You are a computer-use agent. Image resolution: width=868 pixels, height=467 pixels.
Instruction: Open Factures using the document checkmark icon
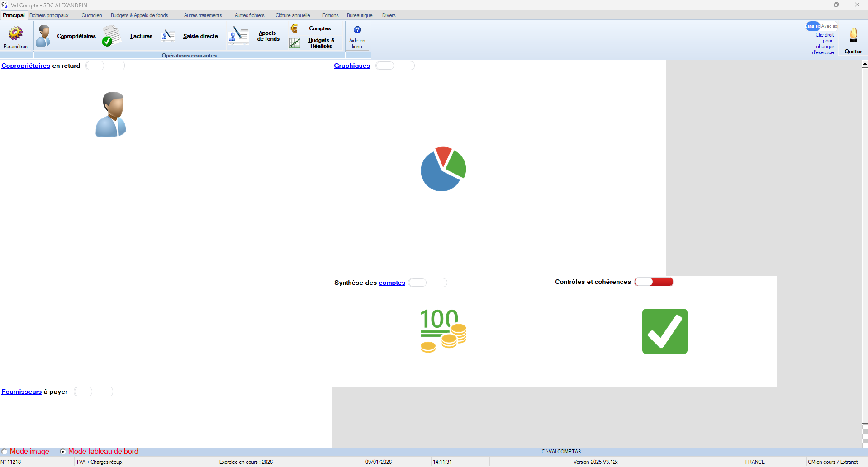(111, 36)
